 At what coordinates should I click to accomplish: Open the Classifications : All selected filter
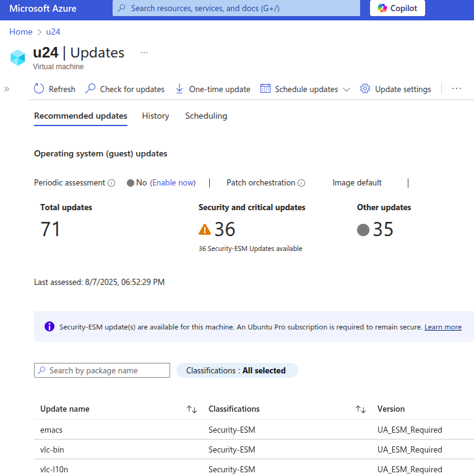point(237,370)
